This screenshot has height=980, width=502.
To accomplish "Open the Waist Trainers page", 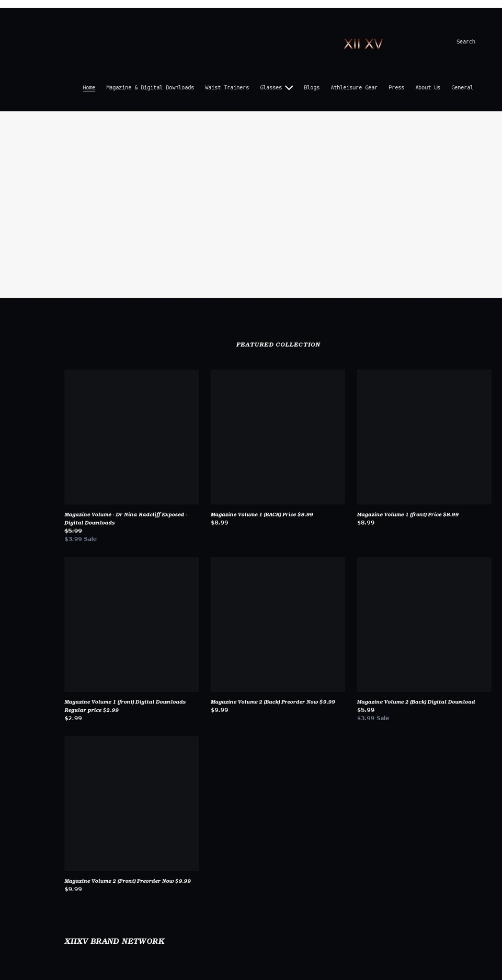I will click(x=227, y=88).
